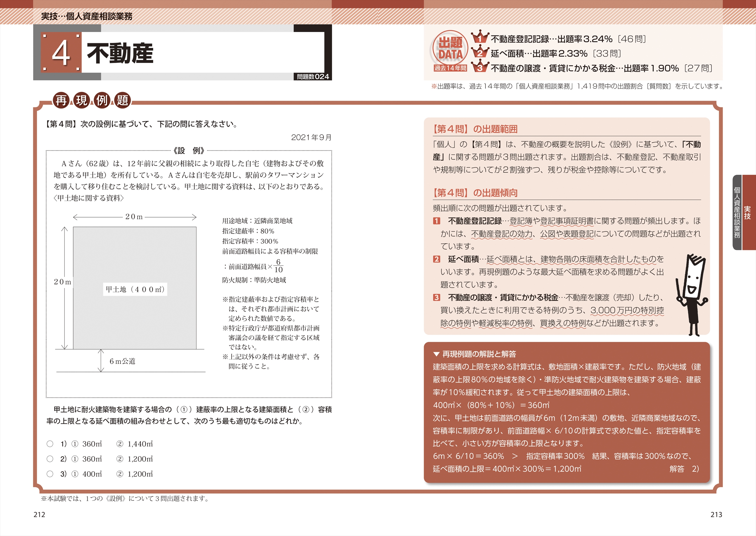Click numbered square 1 before 不動産登記記録
This screenshot has height=536, width=756.
pos(436,221)
